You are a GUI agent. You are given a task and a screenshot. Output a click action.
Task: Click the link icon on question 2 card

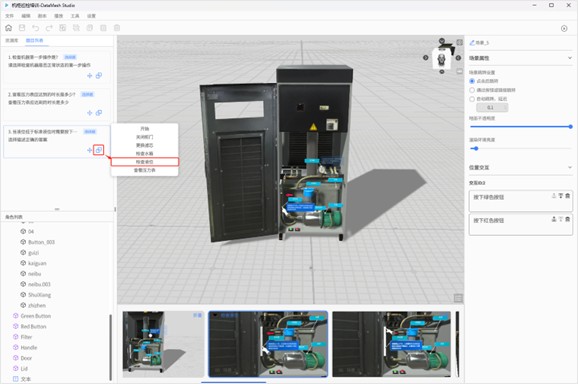pyautogui.click(x=99, y=113)
